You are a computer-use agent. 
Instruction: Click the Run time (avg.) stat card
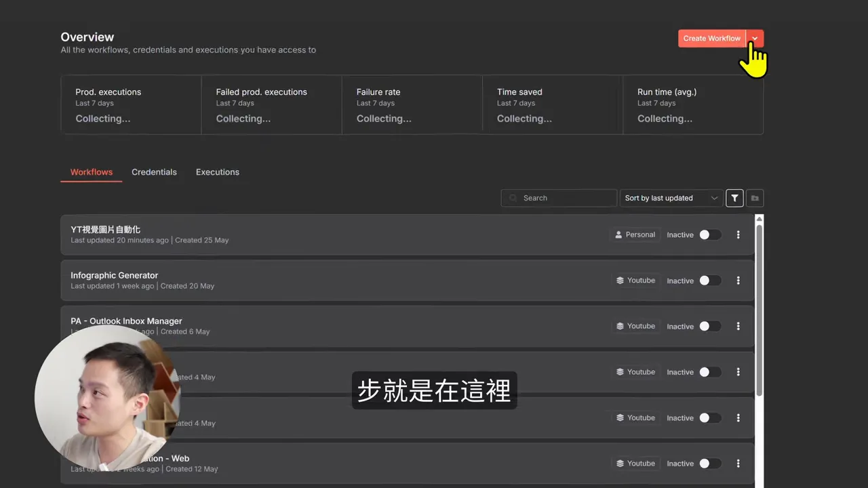[x=693, y=105]
